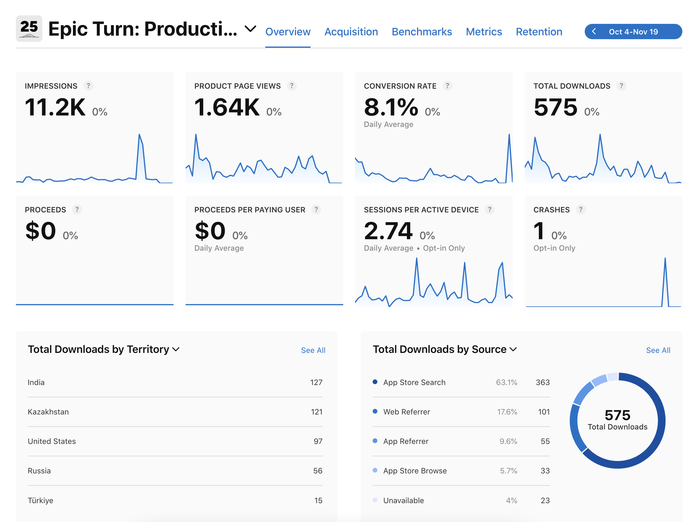The height and width of the screenshot is (522, 700).
Task: Open the app selector chevron beside the title
Action: [250, 29]
